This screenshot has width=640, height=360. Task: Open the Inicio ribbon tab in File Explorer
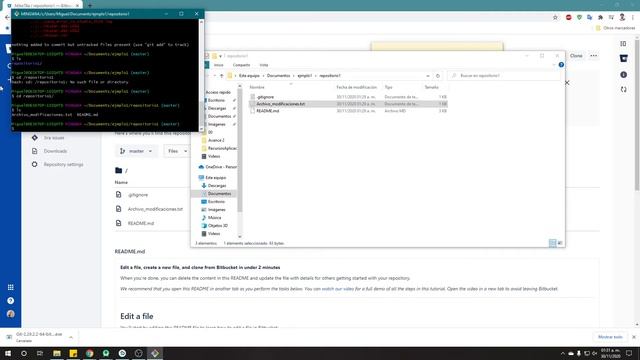(x=218, y=65)
